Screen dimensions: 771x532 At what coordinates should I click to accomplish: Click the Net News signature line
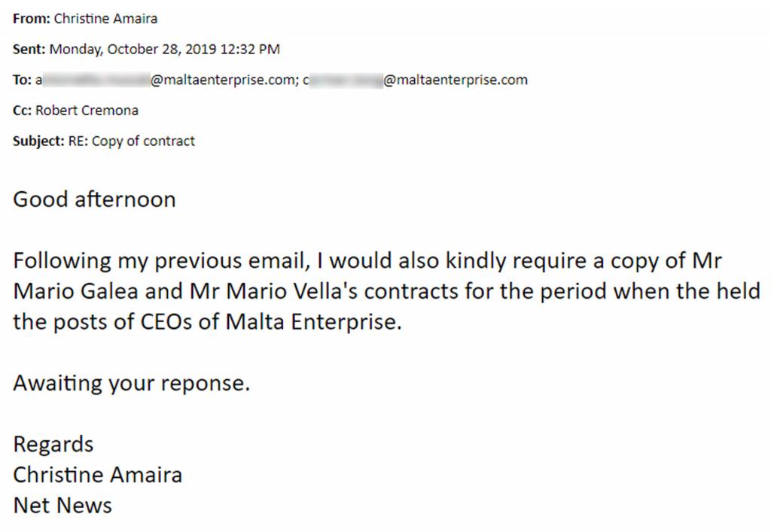tap(62, 506)
